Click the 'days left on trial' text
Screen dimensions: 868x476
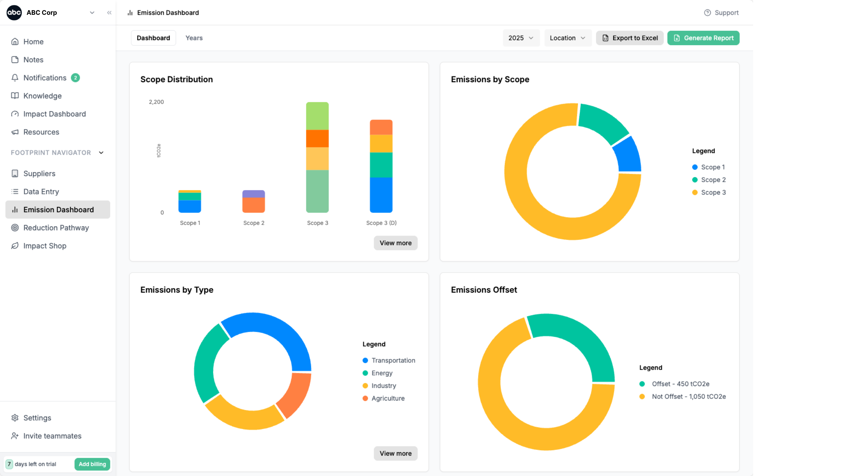point(35,464)
